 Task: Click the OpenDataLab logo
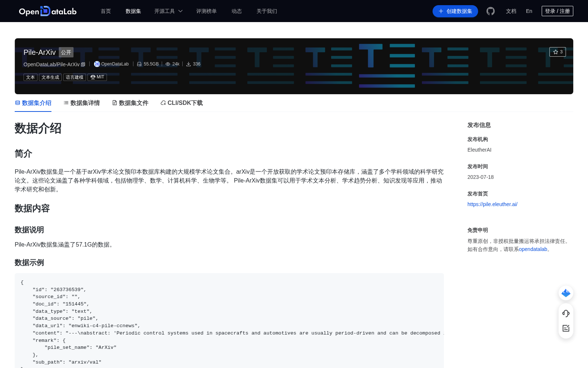point(48,11)
